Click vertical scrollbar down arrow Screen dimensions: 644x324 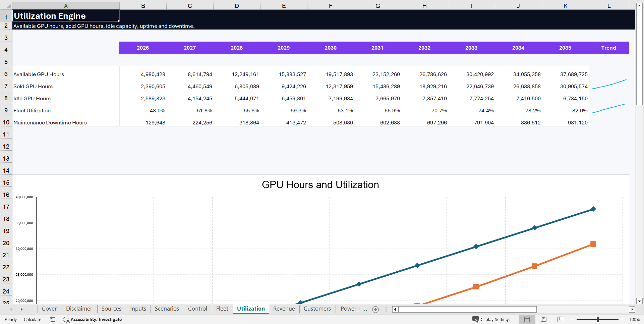point(639,301)
